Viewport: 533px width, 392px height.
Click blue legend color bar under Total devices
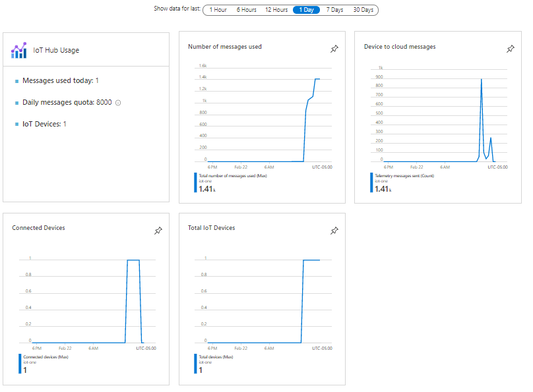click(195, 364)
